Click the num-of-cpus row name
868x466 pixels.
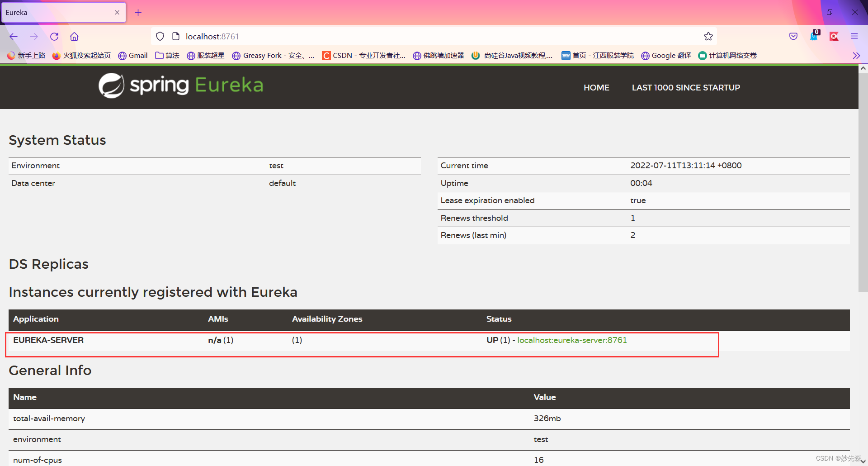(x=38, y=460)
